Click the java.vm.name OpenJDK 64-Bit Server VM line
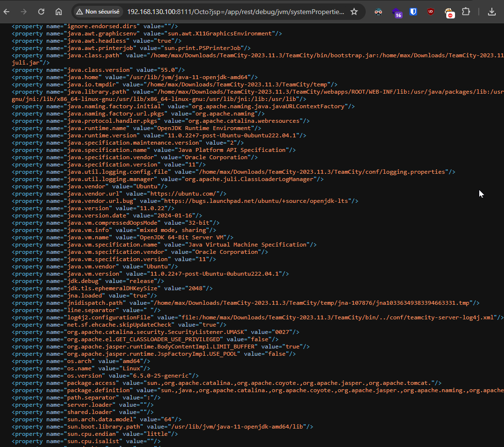Image resolution: width=504 pixels, height=447 pixels. [123, 237]
